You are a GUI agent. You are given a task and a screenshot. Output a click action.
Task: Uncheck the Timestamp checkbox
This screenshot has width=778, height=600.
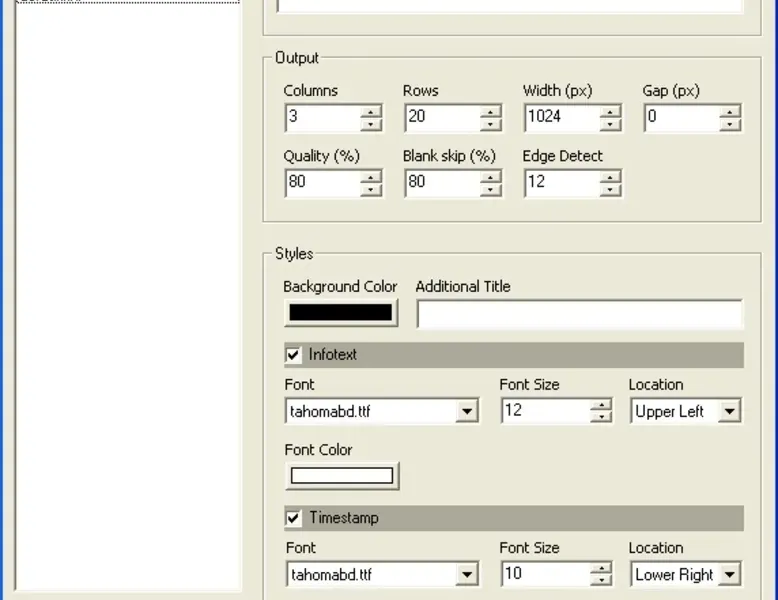pyautogui.click(x=294, y=518)
